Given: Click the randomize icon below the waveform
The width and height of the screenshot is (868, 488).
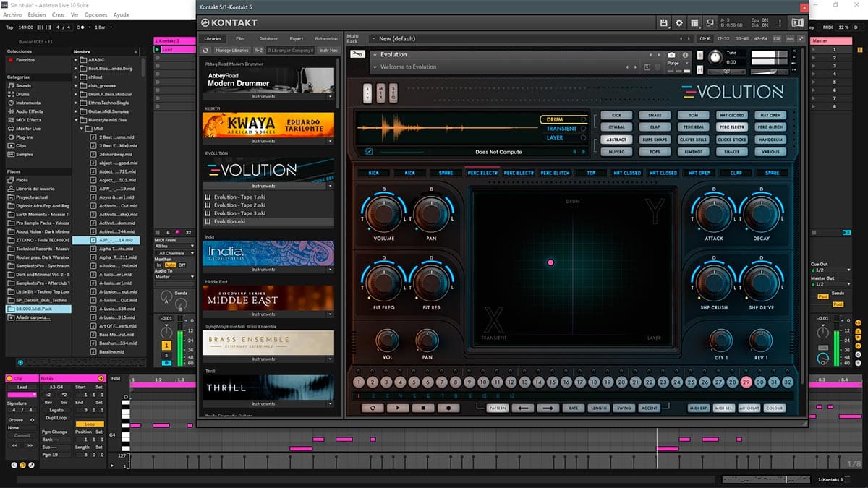Looking at the screenshot, I should pyautogui.click(x=369, y=152).
